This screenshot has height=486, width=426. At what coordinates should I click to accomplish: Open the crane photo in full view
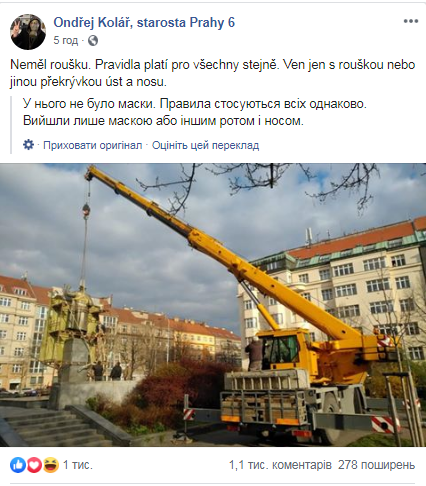[213, 305]
